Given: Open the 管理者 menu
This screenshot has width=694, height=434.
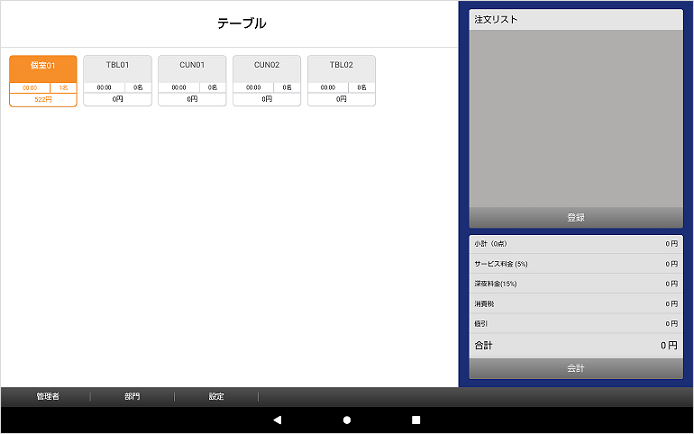Looking at the screenshot, I should click(48, 397).
